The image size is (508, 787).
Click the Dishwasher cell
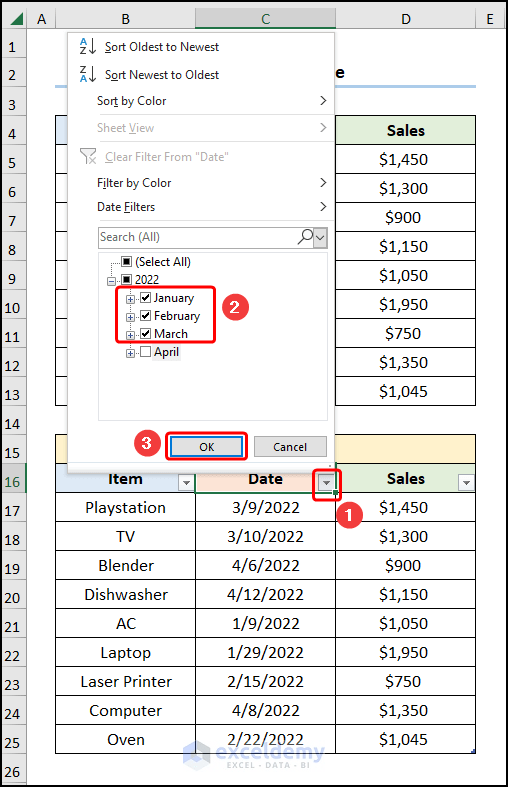tap(125, 595)
